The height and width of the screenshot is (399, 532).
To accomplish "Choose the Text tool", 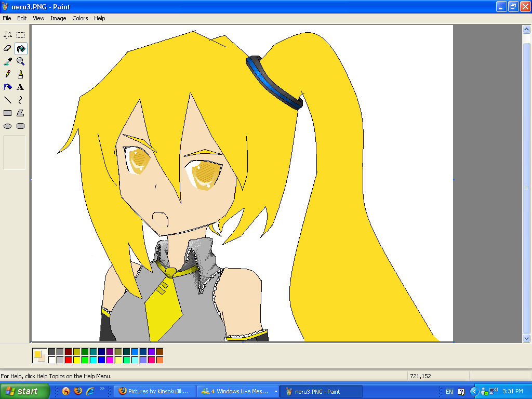I will [20, 87].
